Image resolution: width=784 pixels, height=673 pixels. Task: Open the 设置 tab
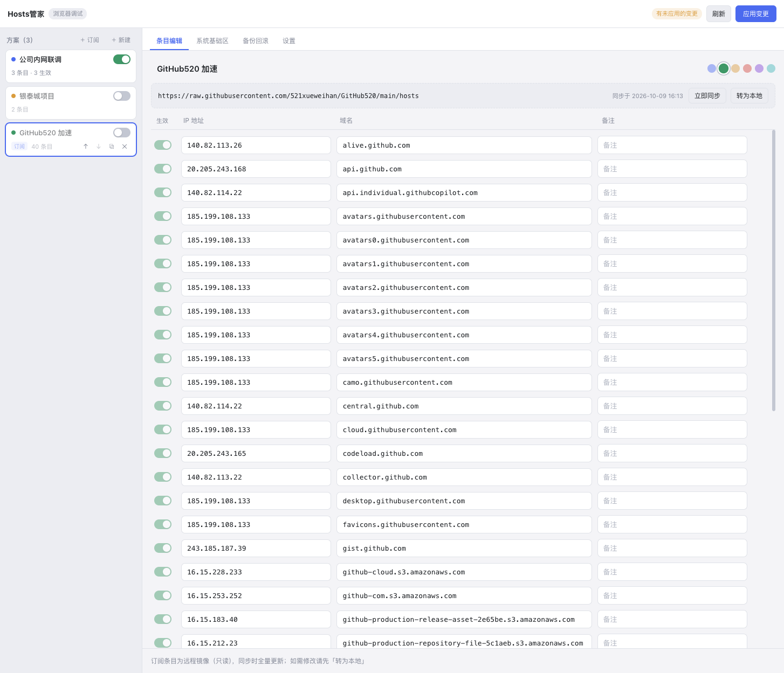point(289,41)
